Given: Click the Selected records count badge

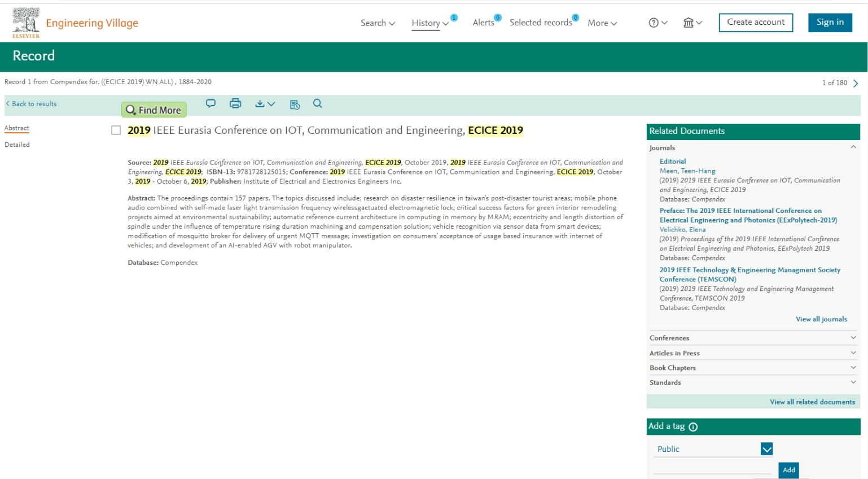Looking at the screenshot, I should (x=575, y=18).
